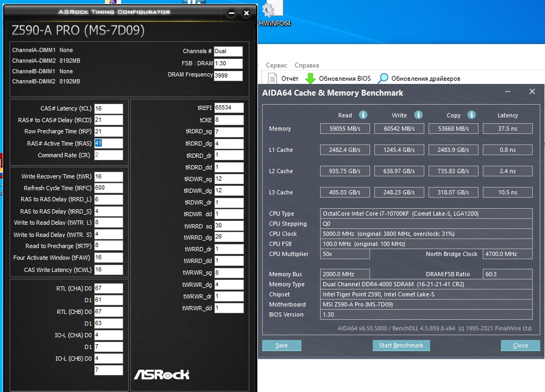
Task: Click the RAS# to CAS# Delay (tRCD) field
Action: tap(108, 120)
